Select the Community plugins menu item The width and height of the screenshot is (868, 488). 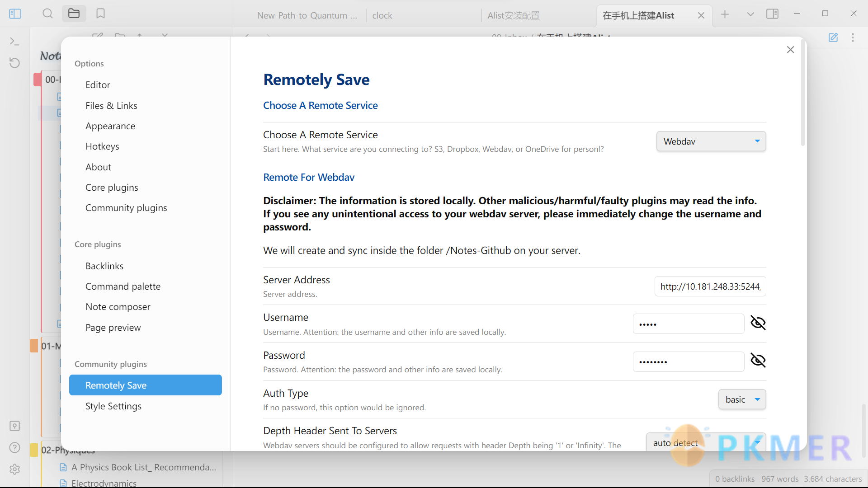[126, 207]
